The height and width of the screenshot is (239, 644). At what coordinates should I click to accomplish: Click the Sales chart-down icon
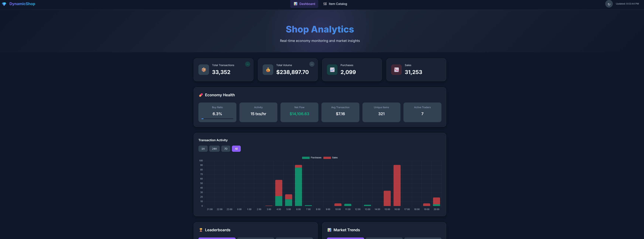tap(396, 70)
